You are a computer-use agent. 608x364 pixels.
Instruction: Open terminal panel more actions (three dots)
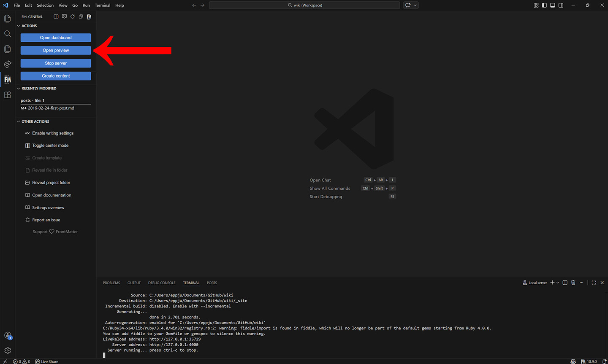pyautogui.click(x=581, y=283)
